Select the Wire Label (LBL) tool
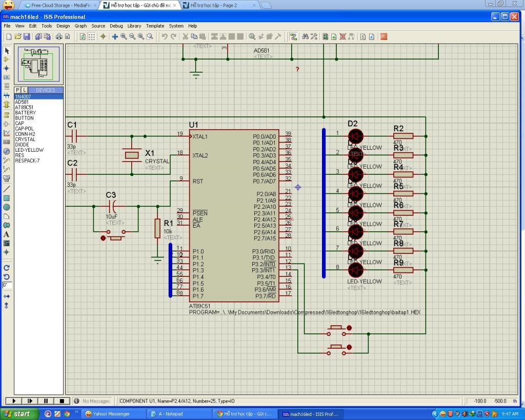The image size is (525, 420). [7, 77]
